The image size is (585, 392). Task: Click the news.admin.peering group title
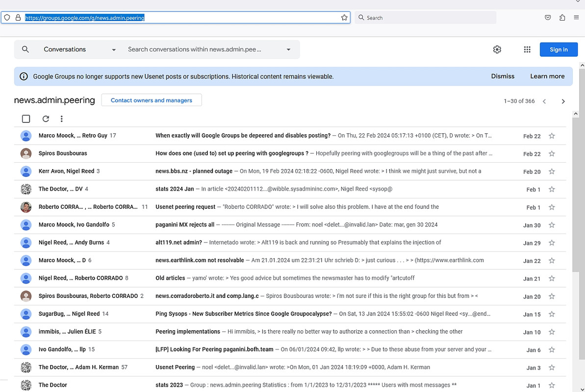(x=54, y=100)
